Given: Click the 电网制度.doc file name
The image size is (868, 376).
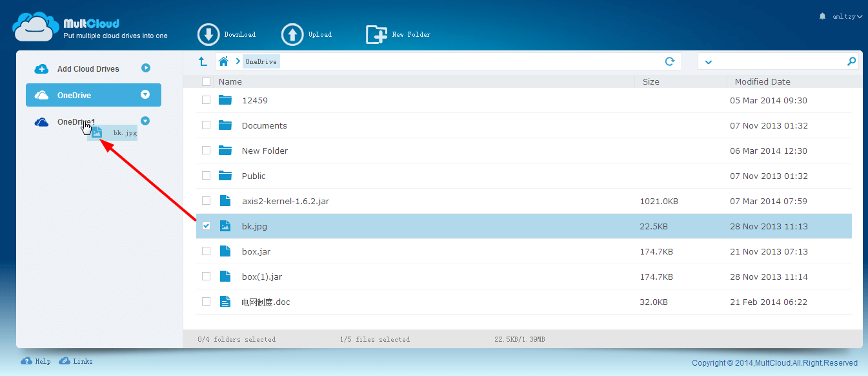Looking at the screenshot, I should point(266,302).
